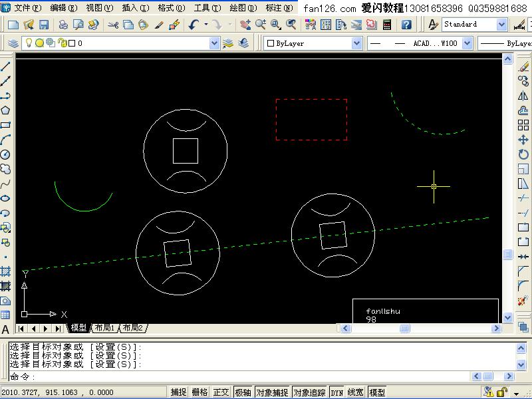Switch to the 模型 model tab
The image size is (532, 399).
point(78,328)
